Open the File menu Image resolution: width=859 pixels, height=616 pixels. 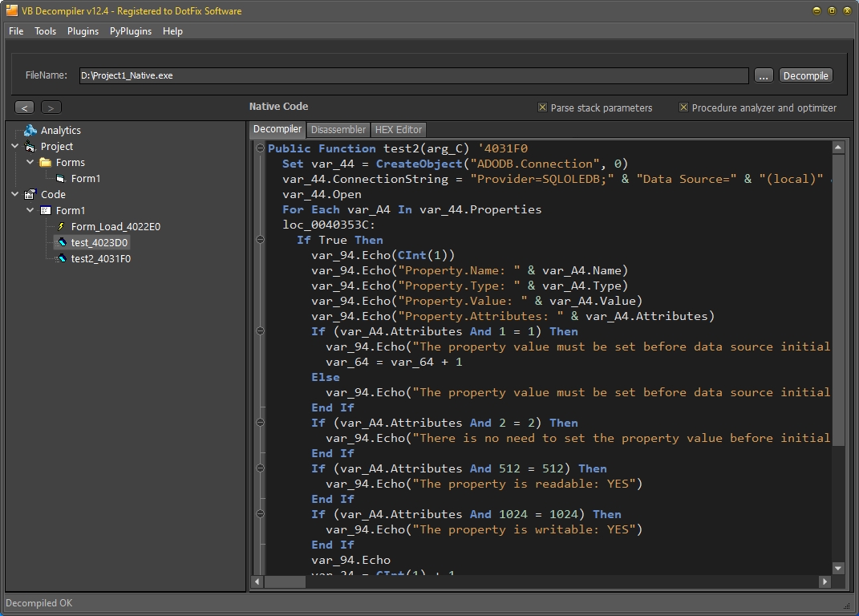click(16, 31)
